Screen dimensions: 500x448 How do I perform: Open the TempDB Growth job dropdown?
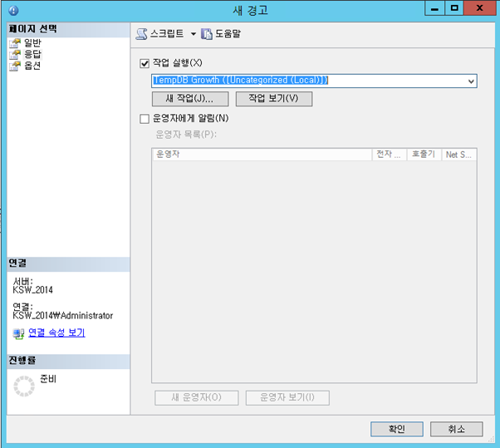(x=471, y=81)
